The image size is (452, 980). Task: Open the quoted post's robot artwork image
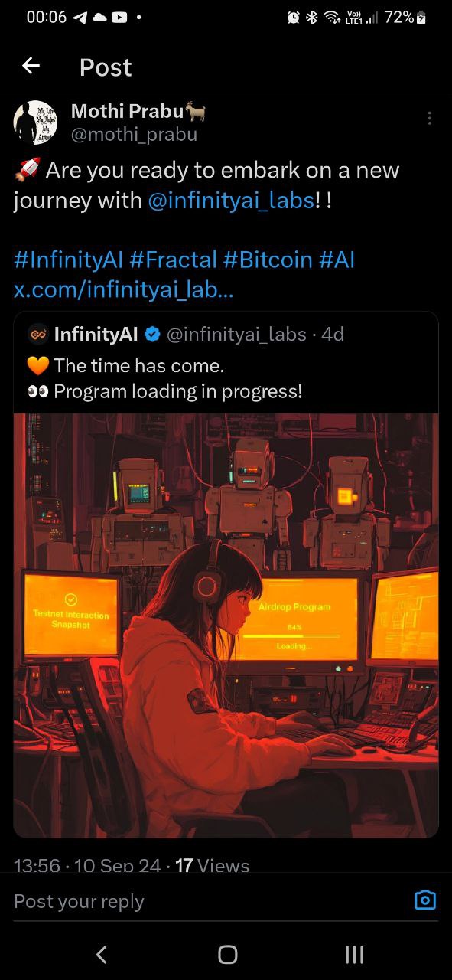226,625
